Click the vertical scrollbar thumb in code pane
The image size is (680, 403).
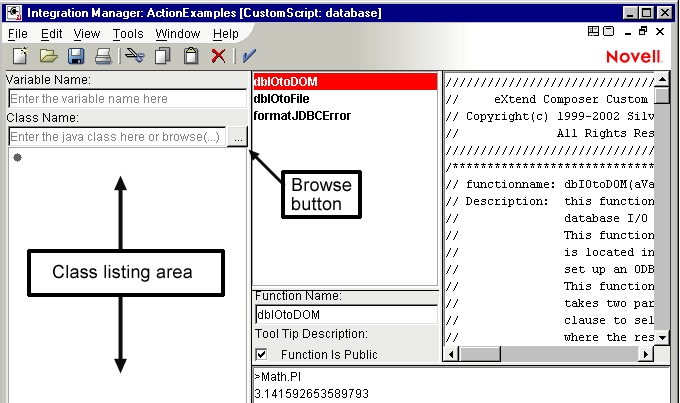(662, 95)
